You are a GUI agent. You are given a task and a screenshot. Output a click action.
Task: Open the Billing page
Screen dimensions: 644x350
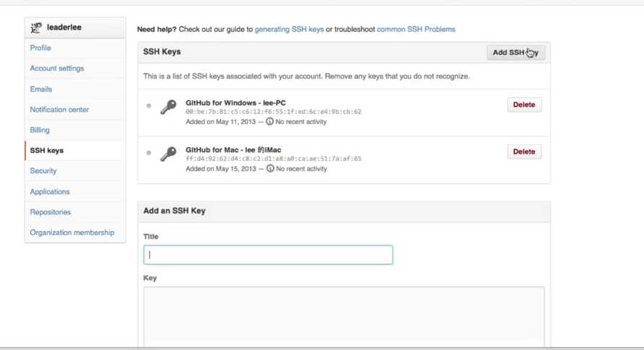pyautogui.click(x=40, y=130)
